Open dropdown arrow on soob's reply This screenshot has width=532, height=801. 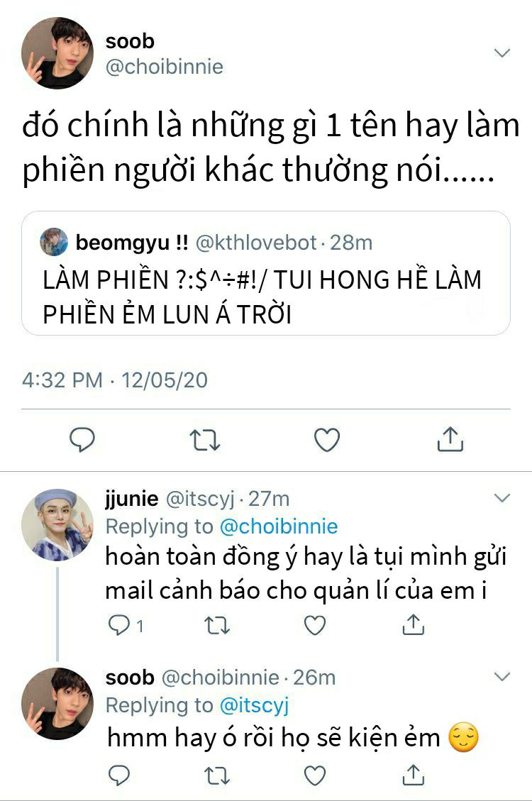pyautogui.click(x=503, y=677)
